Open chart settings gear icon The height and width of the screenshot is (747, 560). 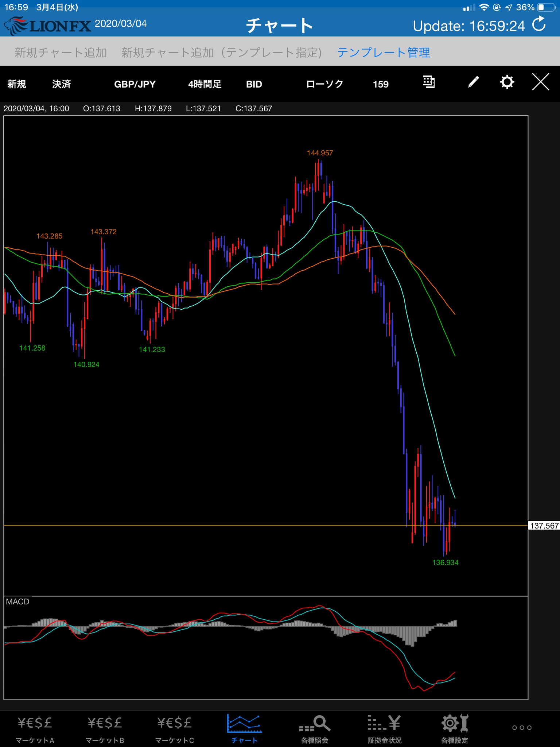(507, 82)
